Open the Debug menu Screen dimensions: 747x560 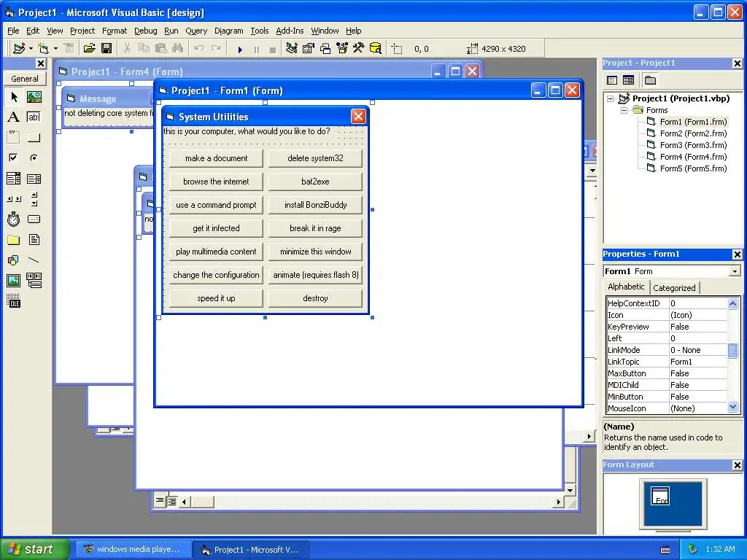tap(146, 31)
